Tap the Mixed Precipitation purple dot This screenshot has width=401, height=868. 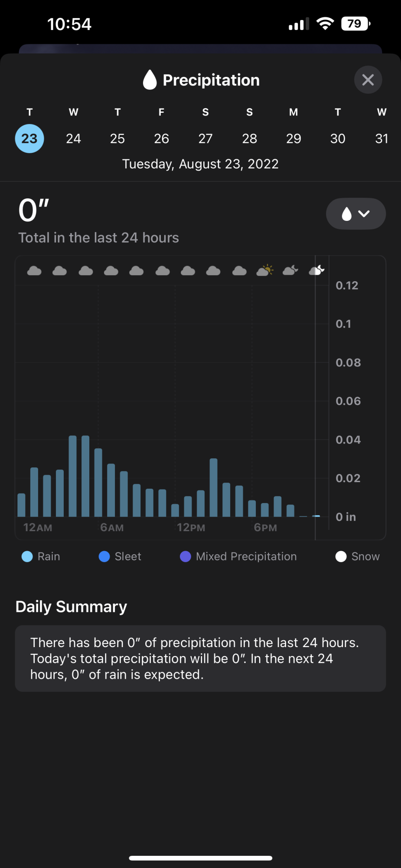185,556
